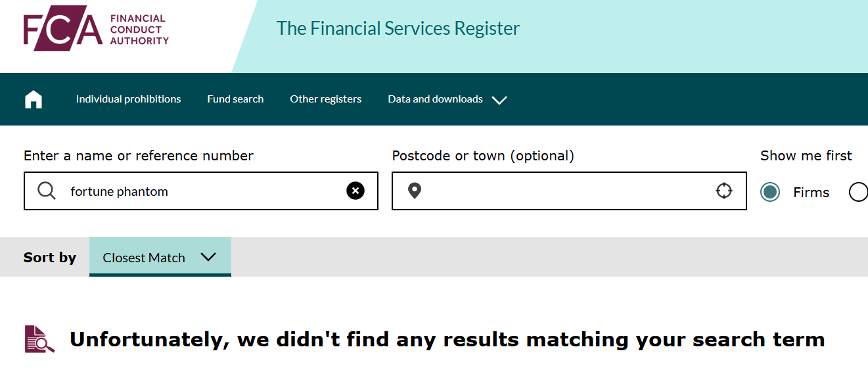Click the Data and downloads chevron arrow

pyautogui.click(x=499, y=100)
